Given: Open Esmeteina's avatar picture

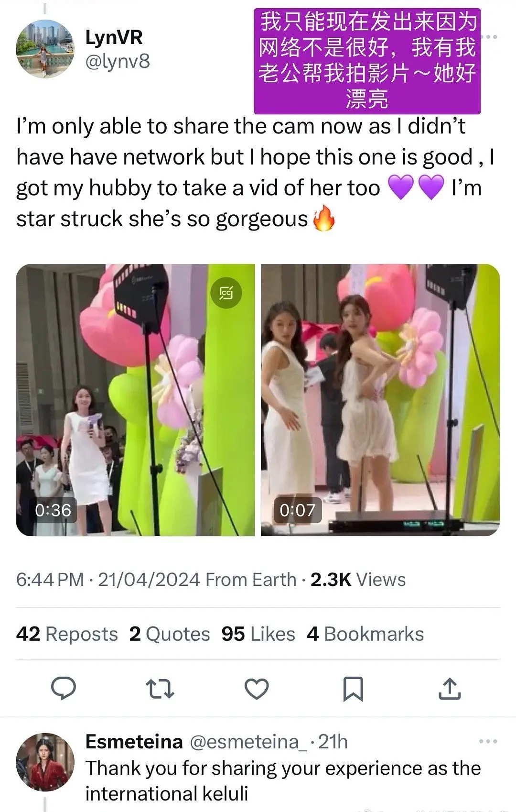Looking at the screenshot, I should point(45,762).
